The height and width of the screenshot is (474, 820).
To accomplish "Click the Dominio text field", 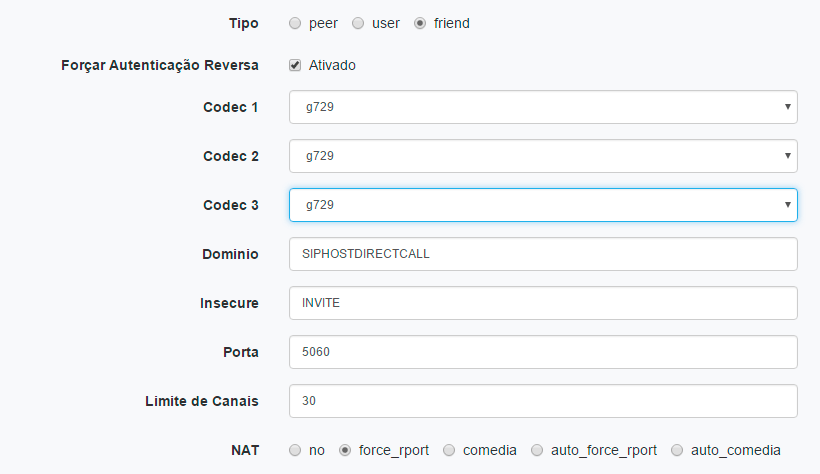I will pyautogui.click(x=543, y=254).
